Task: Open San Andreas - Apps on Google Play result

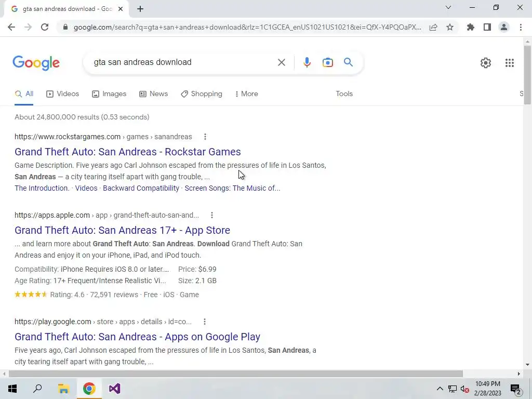Action: click(x=137, y=337)
